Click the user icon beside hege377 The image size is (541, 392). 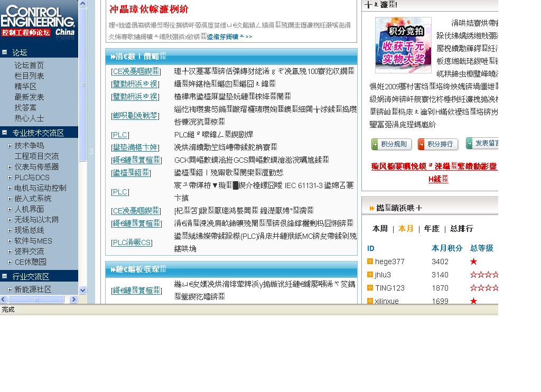[x=370, y=262]
